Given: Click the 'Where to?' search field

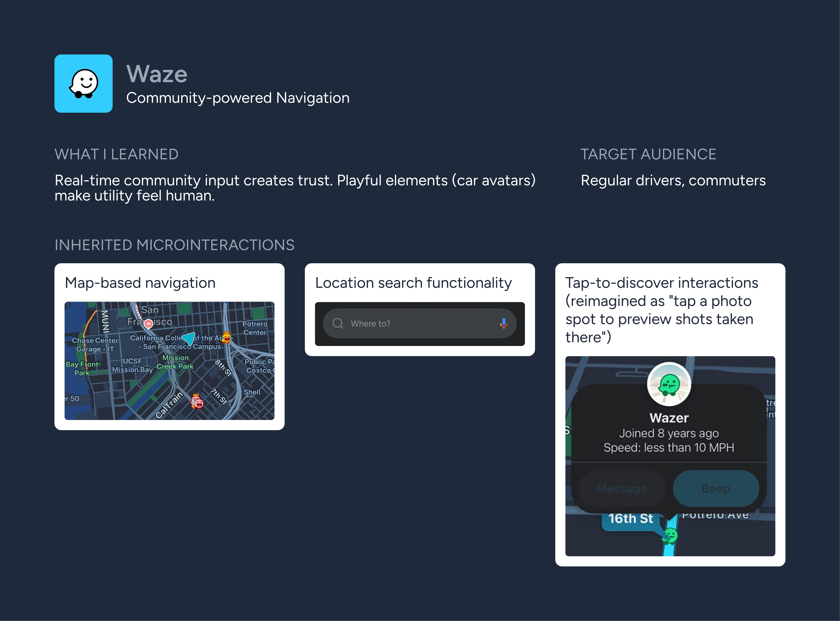Looking at the screenshot, I should click(x=413, y=323).
